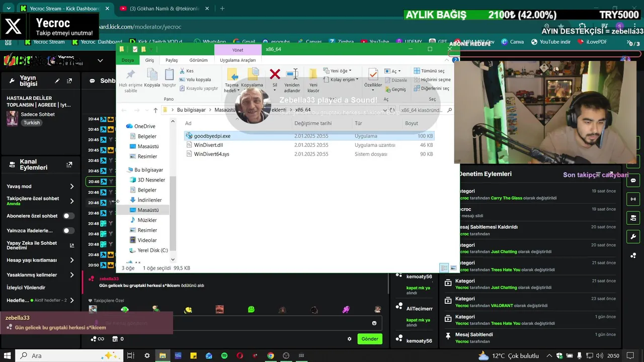This screenshot has width=644, height=362.
Task: Open Yapay Zeka ile Sohbet Denetimi link icon
Action: pos(72,245)
